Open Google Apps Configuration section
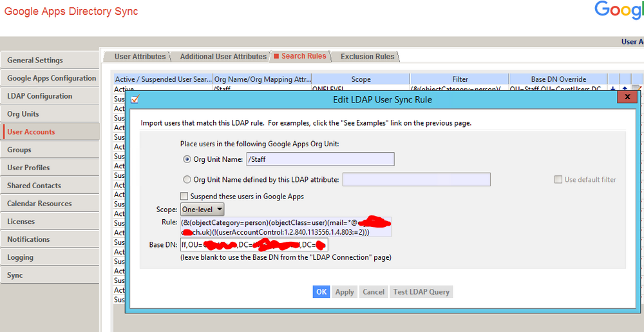This screenshot has width=644, height=332. pyautogui.click(x=50, y=78)
